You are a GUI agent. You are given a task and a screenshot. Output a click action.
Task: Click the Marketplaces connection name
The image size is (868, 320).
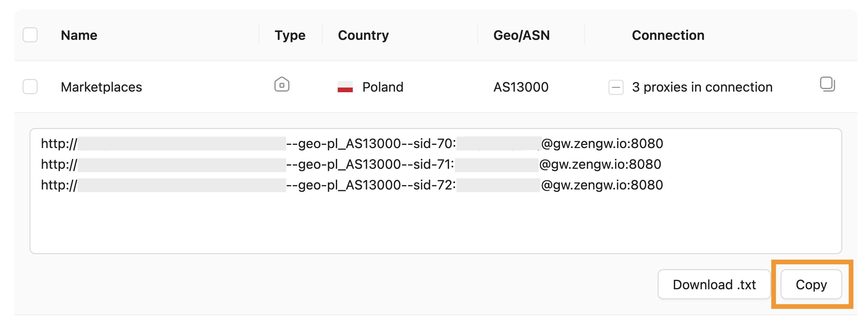tap(101, 87)
